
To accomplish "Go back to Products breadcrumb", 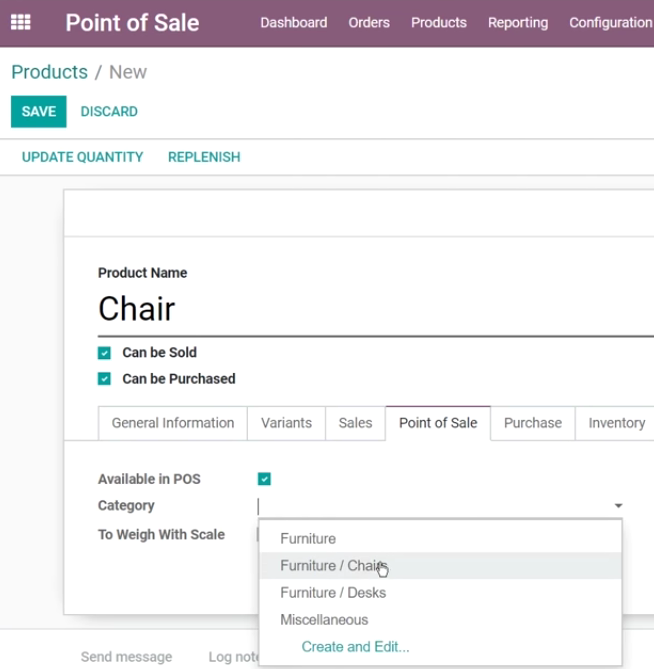I will click(49, 72).
